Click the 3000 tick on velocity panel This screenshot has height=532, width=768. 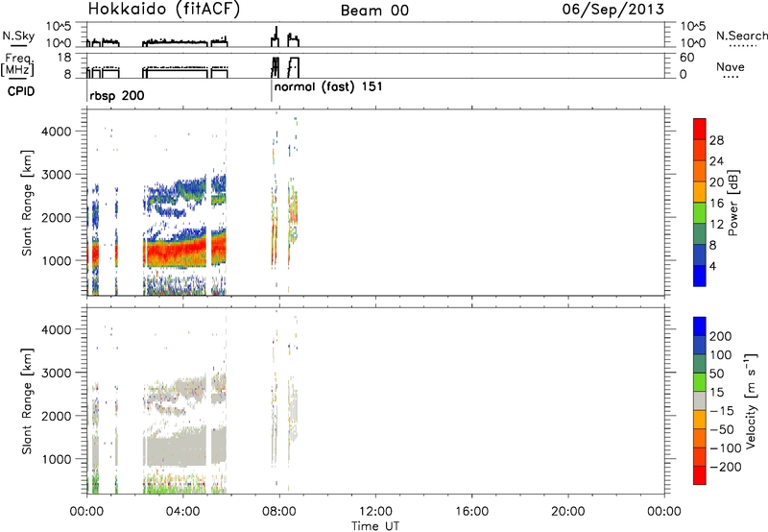57,373
